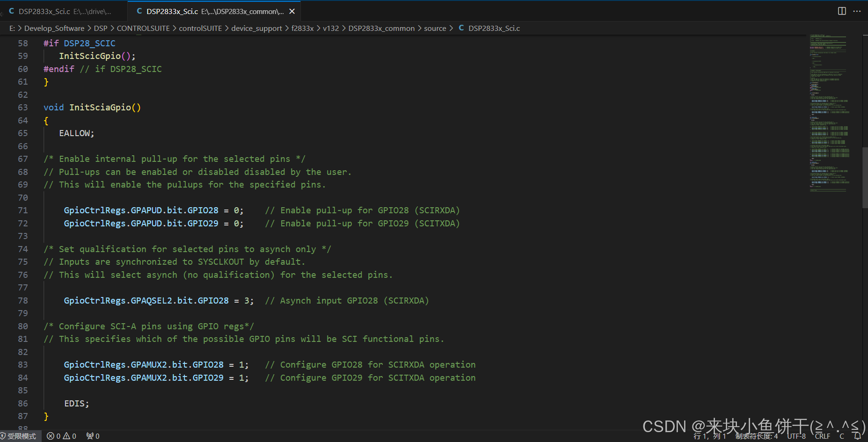
Task: Expand the DSP2833x_common breadcrumb dropdown
Action: coord(381,28)
